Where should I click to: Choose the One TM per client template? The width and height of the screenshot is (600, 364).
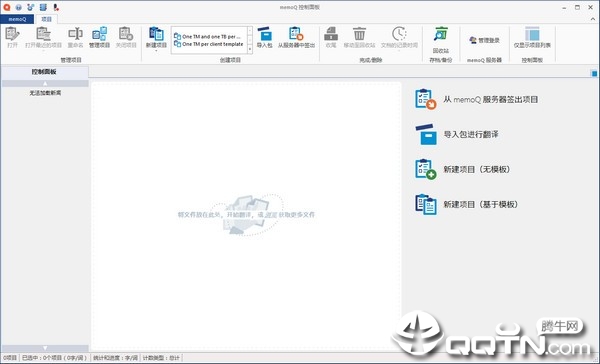click(x=209, y=44)
